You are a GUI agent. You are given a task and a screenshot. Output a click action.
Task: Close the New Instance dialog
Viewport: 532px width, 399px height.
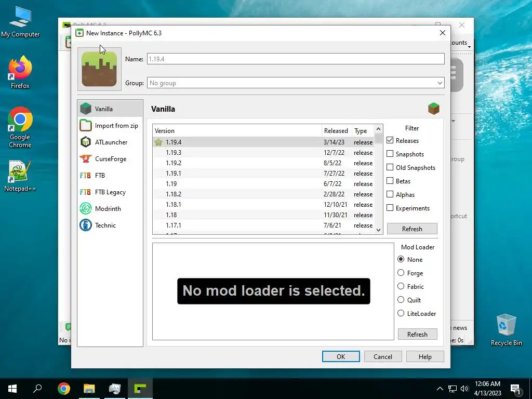coord(443,33)
